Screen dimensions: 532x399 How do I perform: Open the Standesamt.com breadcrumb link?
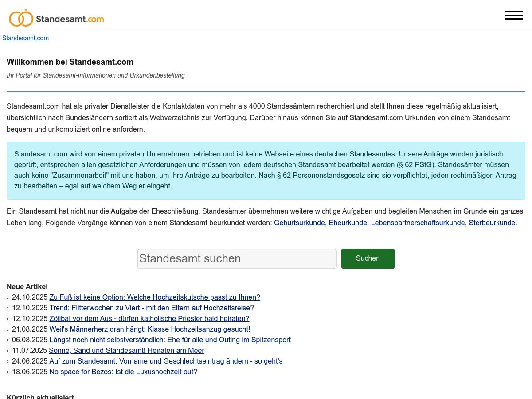(25, 38)
